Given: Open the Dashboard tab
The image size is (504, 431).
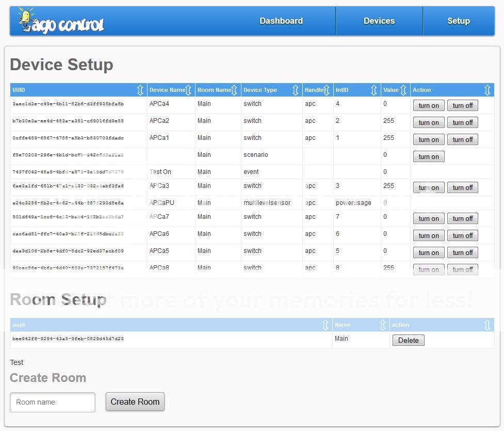Looking at the screenshot, I should (x=281, y=21).
